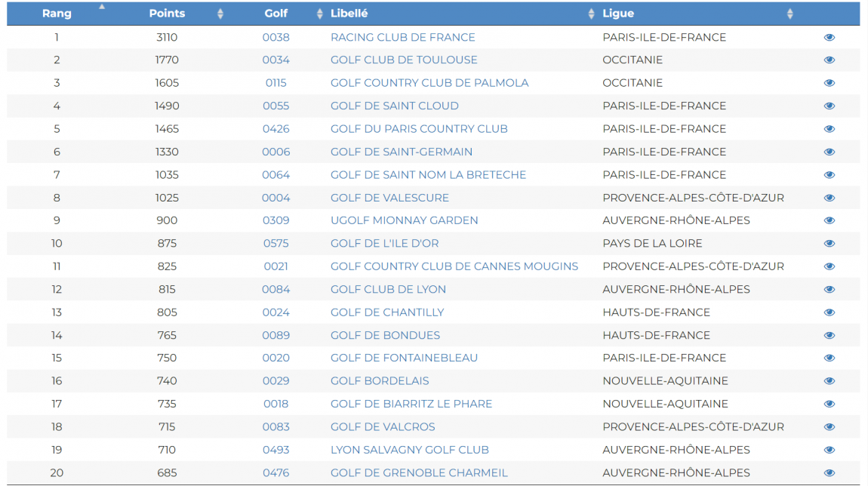
Task: Follow the GOLF DE SAINT-GERMAIN link
Action: pos(402,152)
